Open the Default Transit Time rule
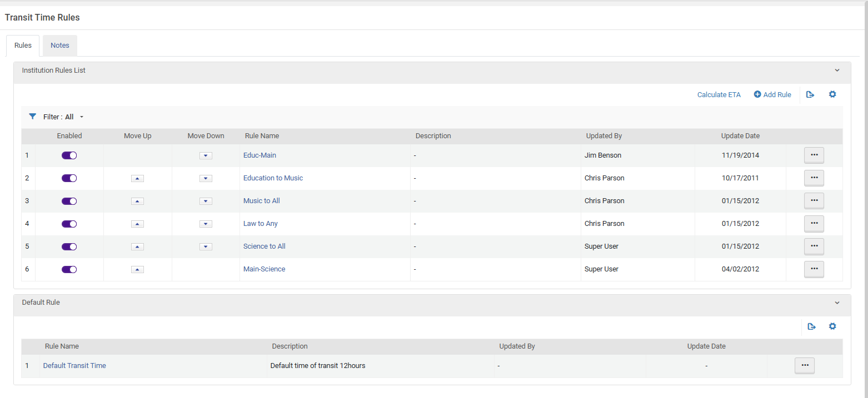Screen dimensions: 868x398 (x=74, y=366)
